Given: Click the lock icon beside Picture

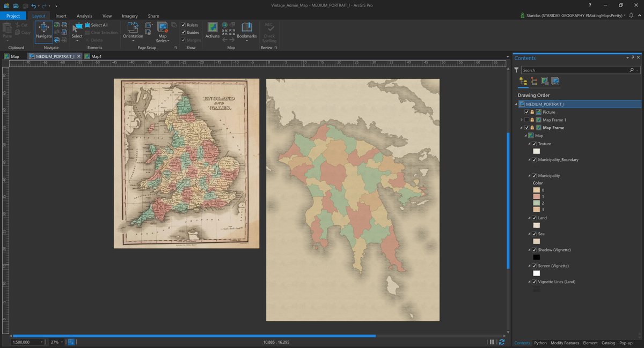Looking at the screenshot, I should (x=532, y=112).
